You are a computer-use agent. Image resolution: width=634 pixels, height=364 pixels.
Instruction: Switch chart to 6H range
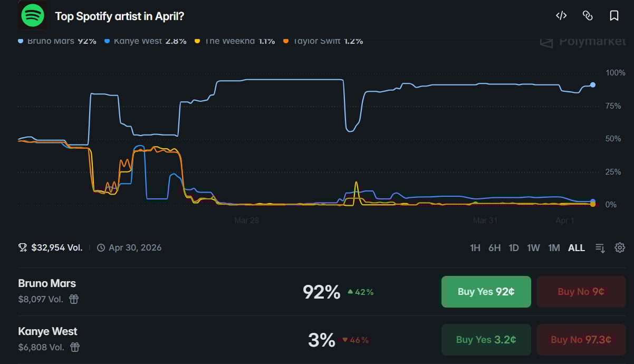(x=494, y=247)
